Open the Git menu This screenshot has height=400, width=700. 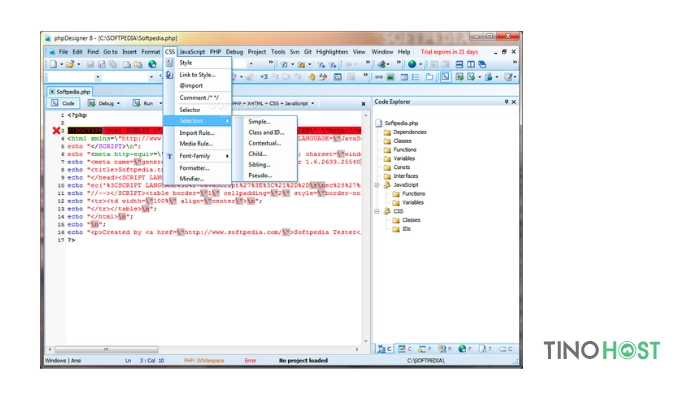point(308,52)
